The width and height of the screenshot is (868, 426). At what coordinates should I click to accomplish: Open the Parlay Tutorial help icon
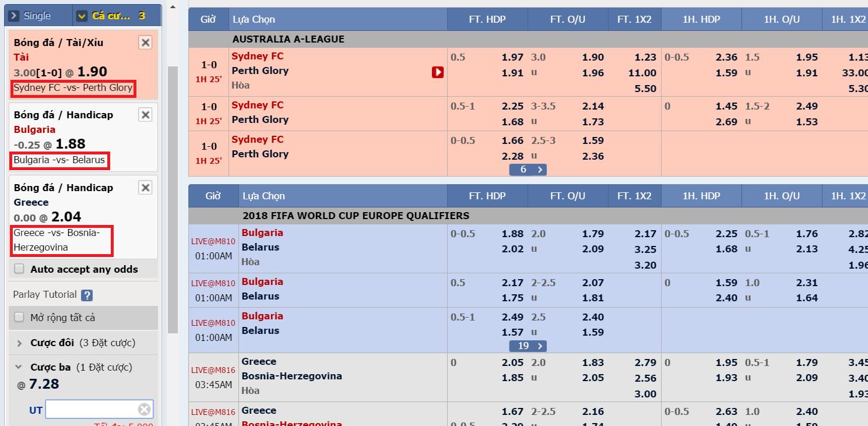point(87,295)
